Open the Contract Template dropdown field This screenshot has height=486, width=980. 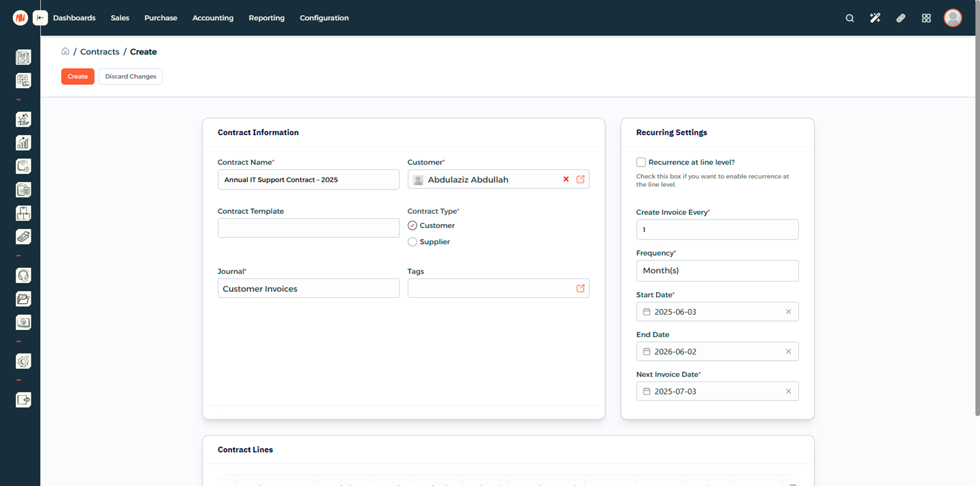(x=308, y=228)
